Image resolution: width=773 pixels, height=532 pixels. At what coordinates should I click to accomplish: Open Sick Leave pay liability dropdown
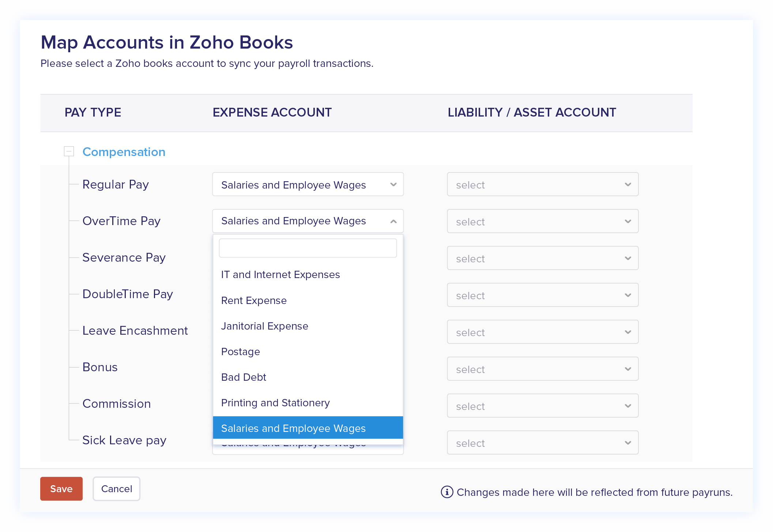coord(542,443)
